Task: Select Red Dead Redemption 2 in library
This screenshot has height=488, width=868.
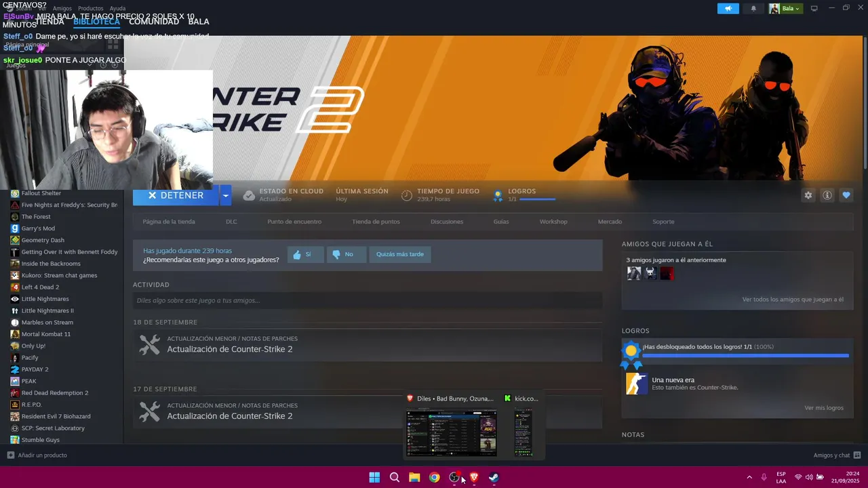Action: click(55, 393)
